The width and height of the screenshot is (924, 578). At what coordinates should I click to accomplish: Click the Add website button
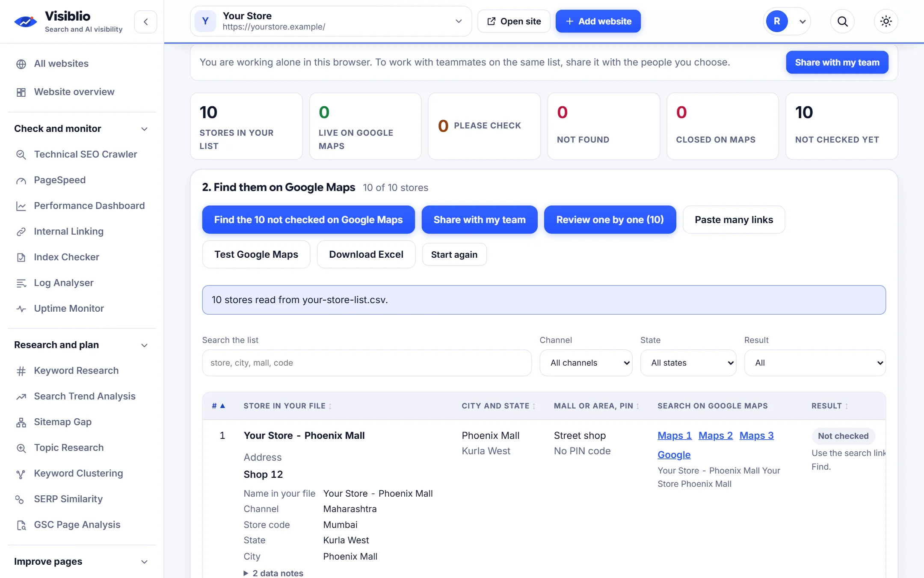(598, 21)
